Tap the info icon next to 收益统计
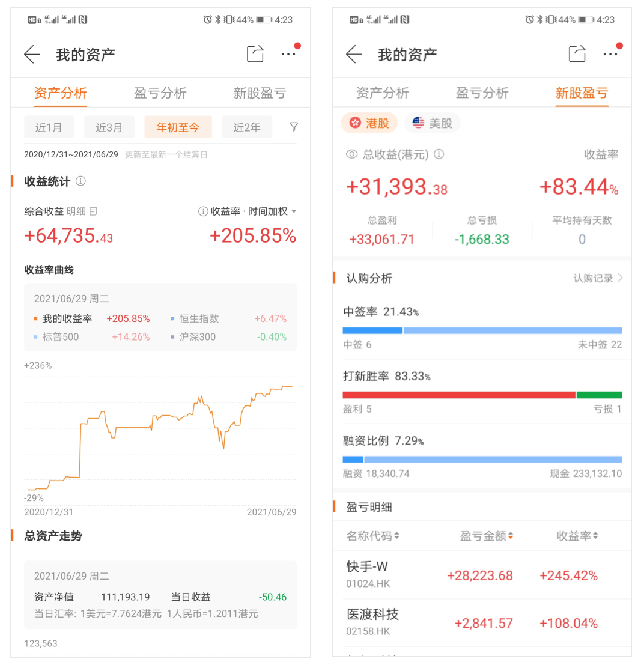The width and height of the screenshot is (644, 668). coord(80,181)
